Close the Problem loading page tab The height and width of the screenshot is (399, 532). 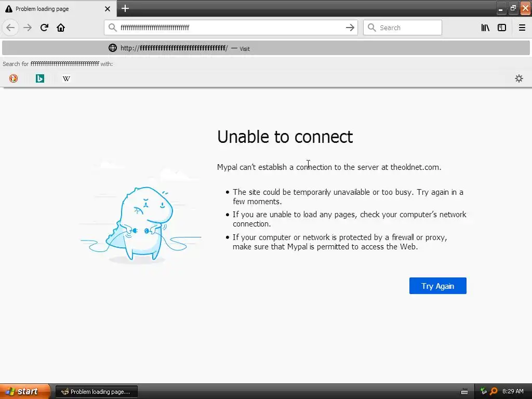(x=107, y=9)
